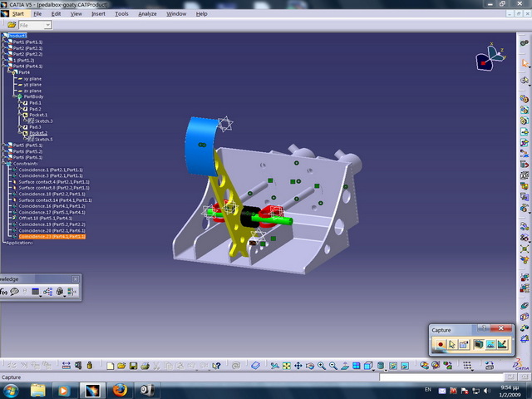The height and width of the screenshot is (399, 532).
Task: Click the Capture options icon
Action: coord(465,344)
